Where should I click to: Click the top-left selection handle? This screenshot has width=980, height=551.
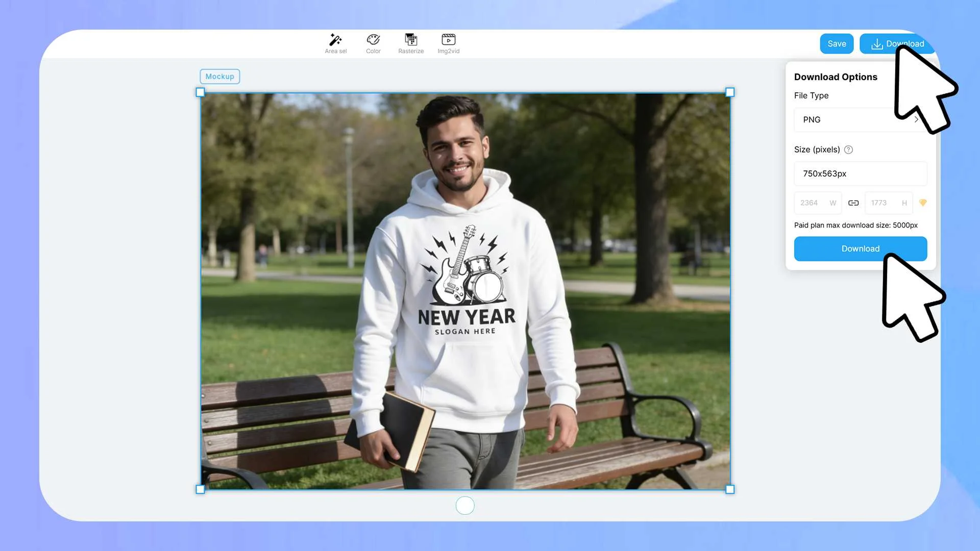coord(200,92)
